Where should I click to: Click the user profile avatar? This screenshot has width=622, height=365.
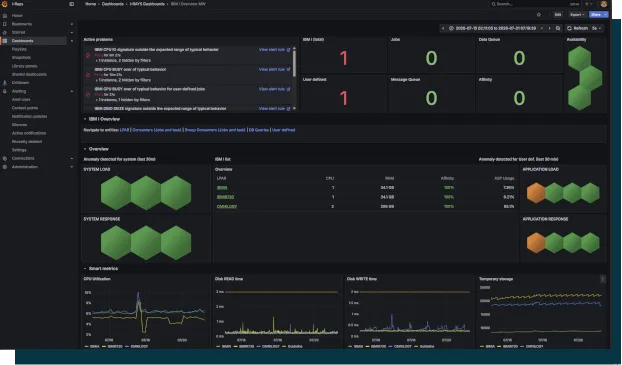pos(604,4)
